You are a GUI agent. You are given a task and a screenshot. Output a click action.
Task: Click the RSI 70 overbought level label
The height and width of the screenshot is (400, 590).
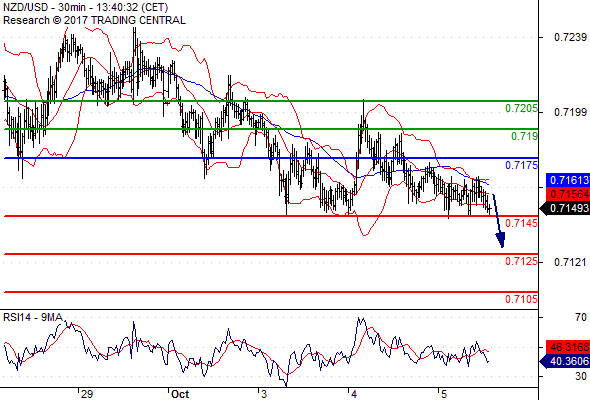[581, 317]
